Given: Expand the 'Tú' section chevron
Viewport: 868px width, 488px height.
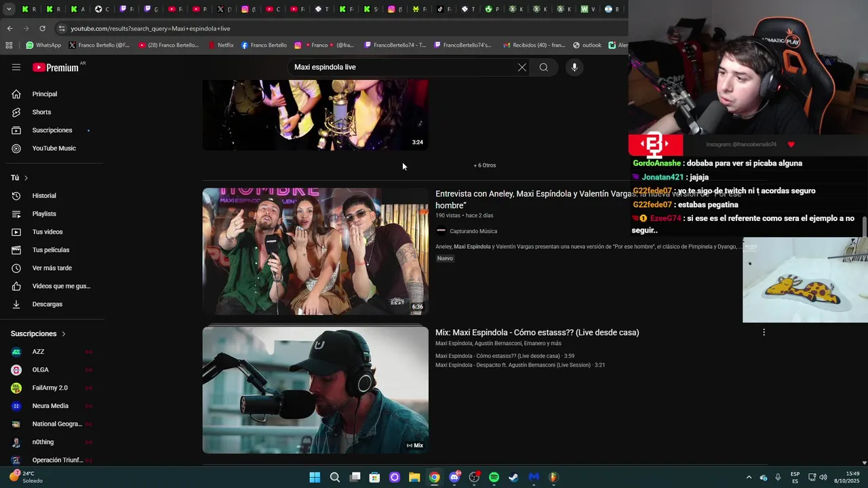Looking at the screenshot, I should pos(26,178).
